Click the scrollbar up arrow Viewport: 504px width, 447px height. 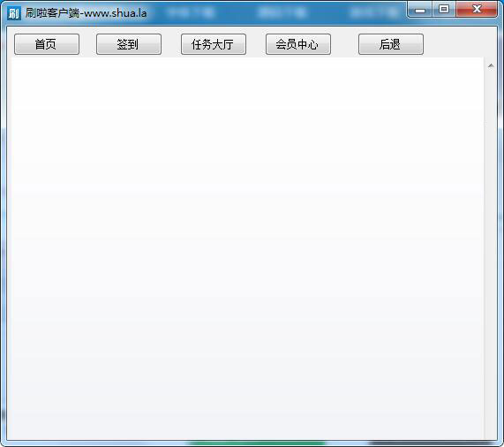pyautogui.click(x=491, y=65)
